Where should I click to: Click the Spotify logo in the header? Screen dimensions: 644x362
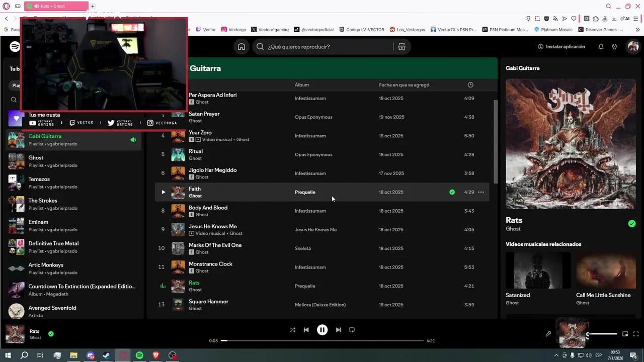pyautogui.click(x=15, y=47)
